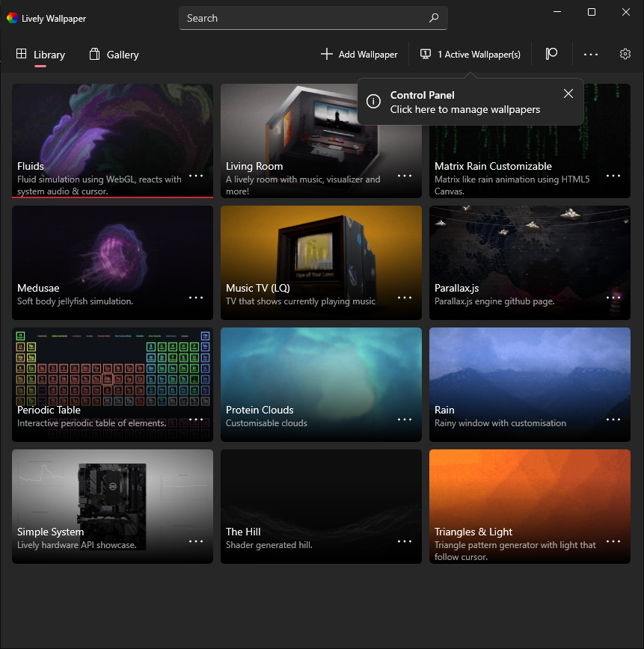
Task: Select the Rain wallpaper thumbnail
Action: pyautogui.click(x=530, y=384)
